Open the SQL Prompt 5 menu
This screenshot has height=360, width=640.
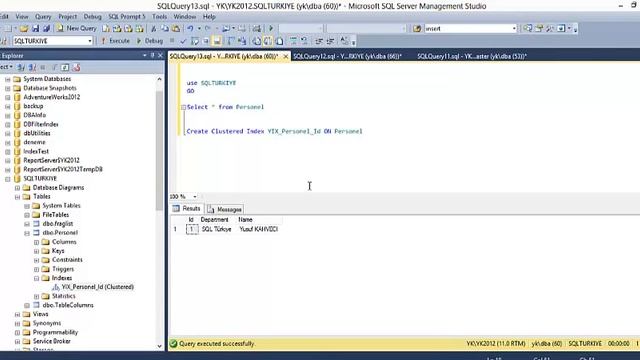[127, 17]
